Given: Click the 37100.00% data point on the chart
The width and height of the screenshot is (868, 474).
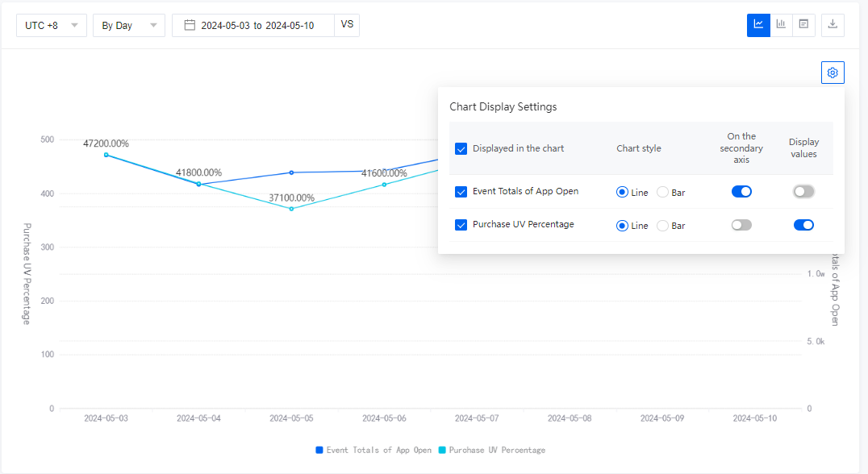Looking at the screenshot, I should click(291, 208).
